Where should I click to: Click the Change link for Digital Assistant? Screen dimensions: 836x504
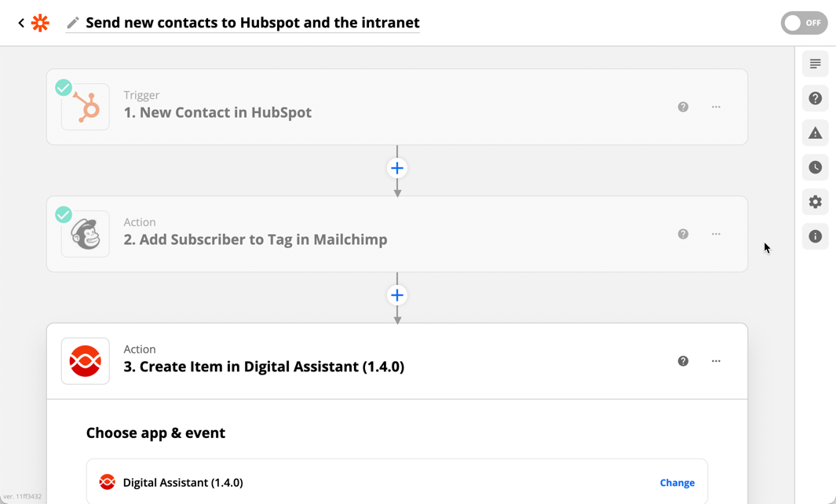coord(677,483)
